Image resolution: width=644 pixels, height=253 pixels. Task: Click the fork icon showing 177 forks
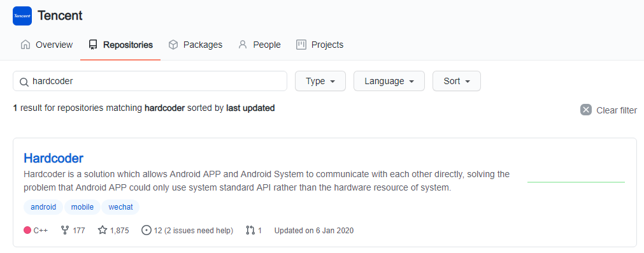(x=64, y=230)
